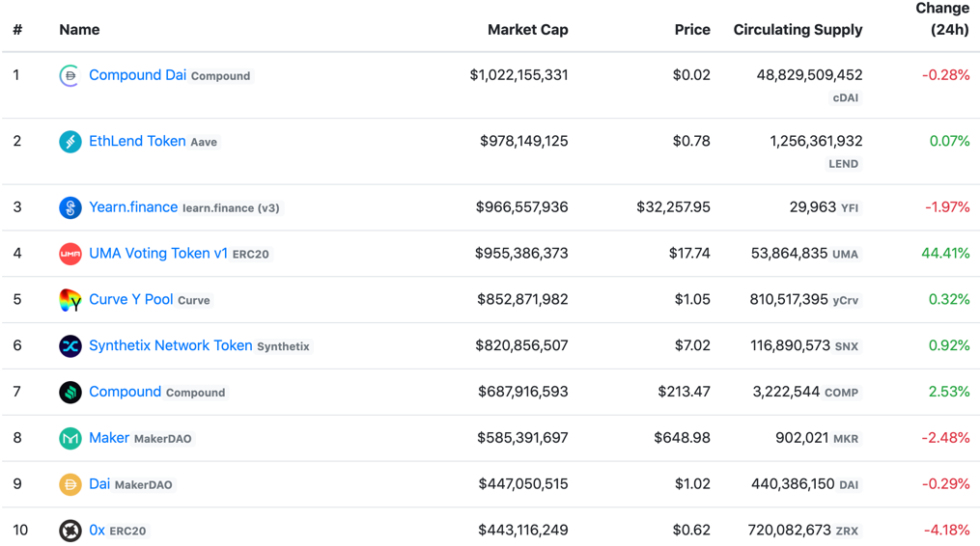Open the EthLend Token link
Image resolution: width=980 pixels, height=546 pixels.
(137, 141)
